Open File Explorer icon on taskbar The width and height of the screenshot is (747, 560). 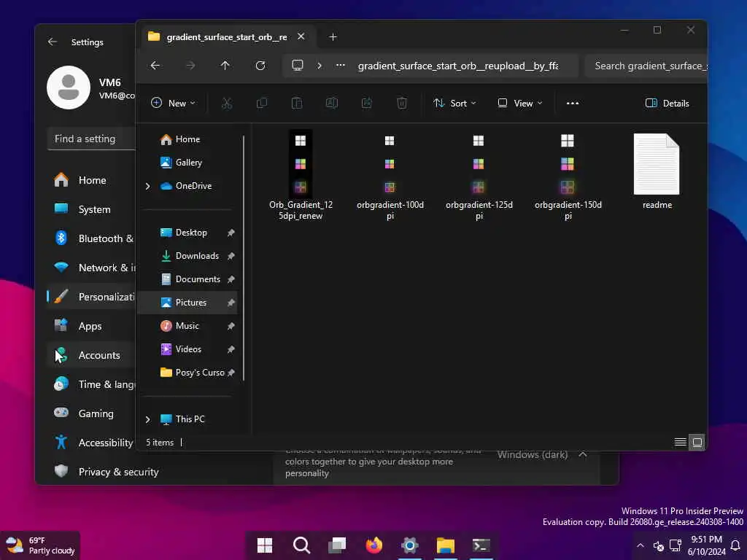[x=446, y=545]
